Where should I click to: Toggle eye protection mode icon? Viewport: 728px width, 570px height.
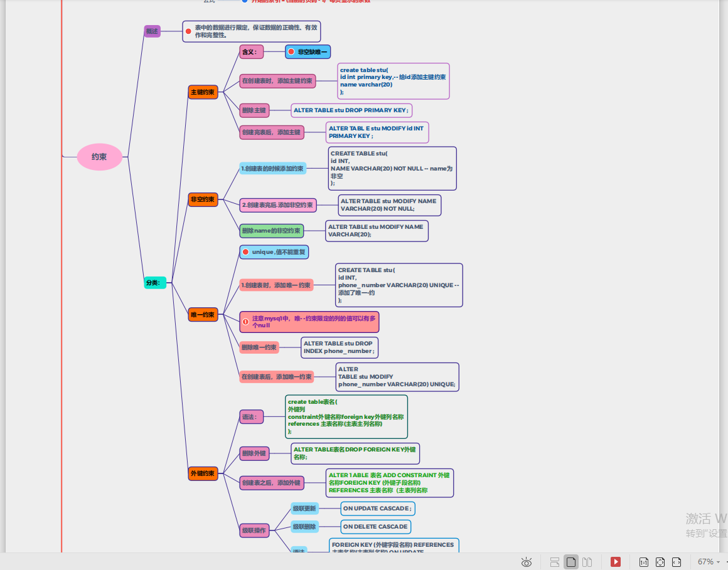tap(526, 562)
